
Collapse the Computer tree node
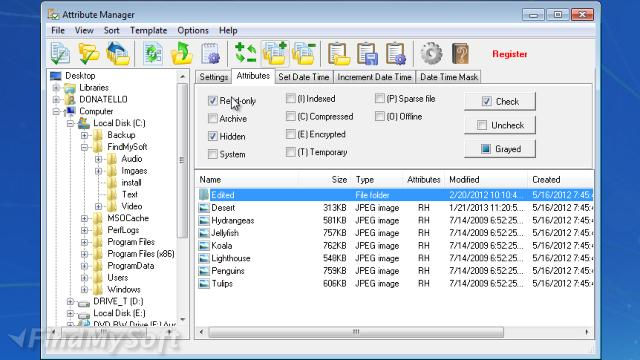(x=56, y=111)
